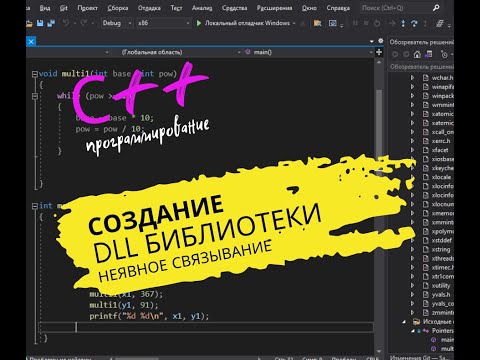Open the Средства menu

click(234, 8)
